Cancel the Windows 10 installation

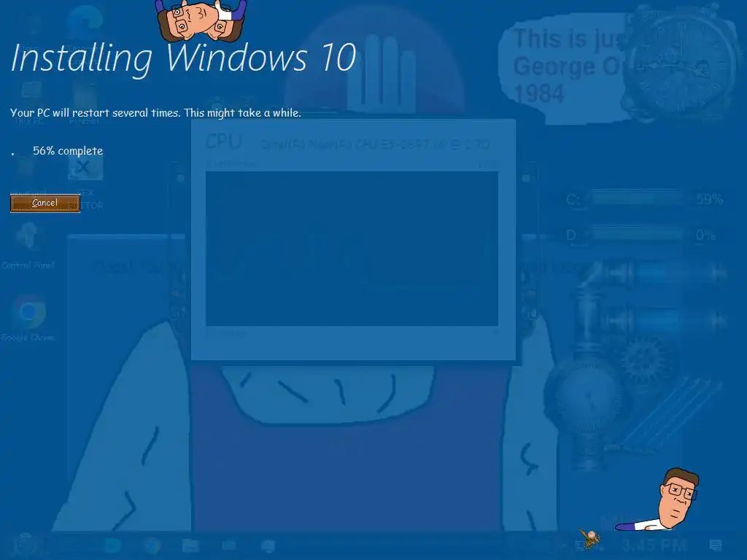45,203
